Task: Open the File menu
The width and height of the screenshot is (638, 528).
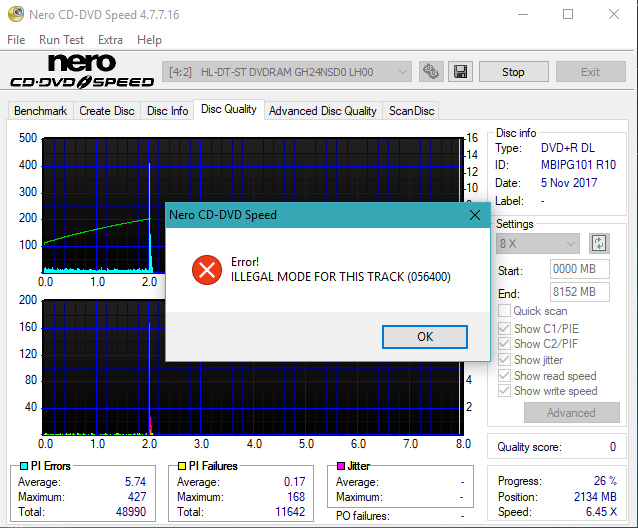Action: click(x=16, y=40)
